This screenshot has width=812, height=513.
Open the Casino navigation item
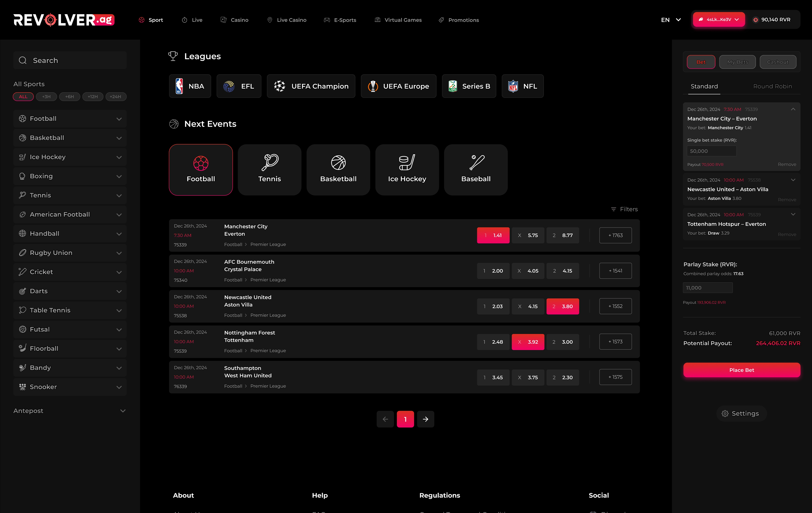tap(235, 20)
